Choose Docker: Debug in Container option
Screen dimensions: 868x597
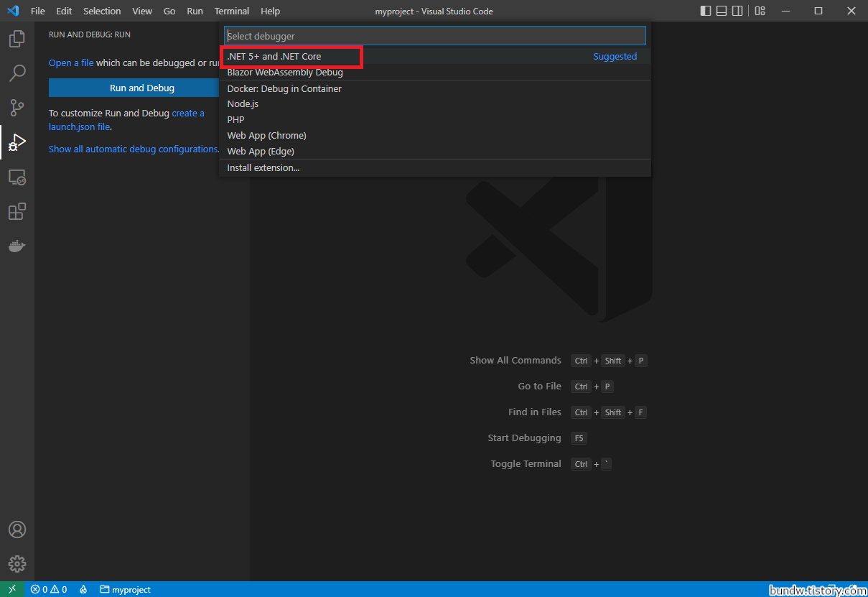(x=435, y=88)
